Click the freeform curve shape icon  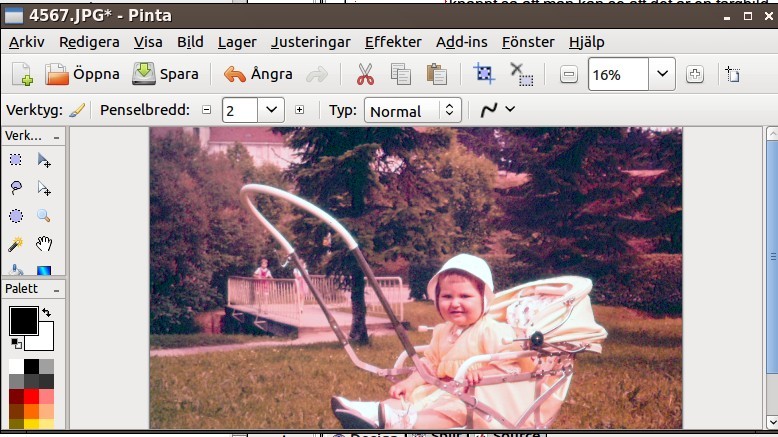(x=489, y=110)
